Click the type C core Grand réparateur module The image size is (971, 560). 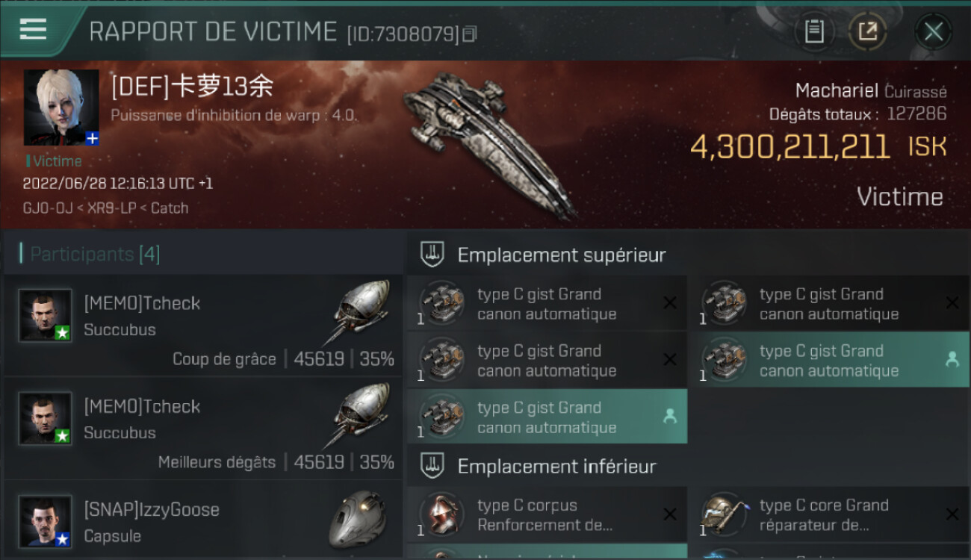pyautogui.click(x=829, y=514)
